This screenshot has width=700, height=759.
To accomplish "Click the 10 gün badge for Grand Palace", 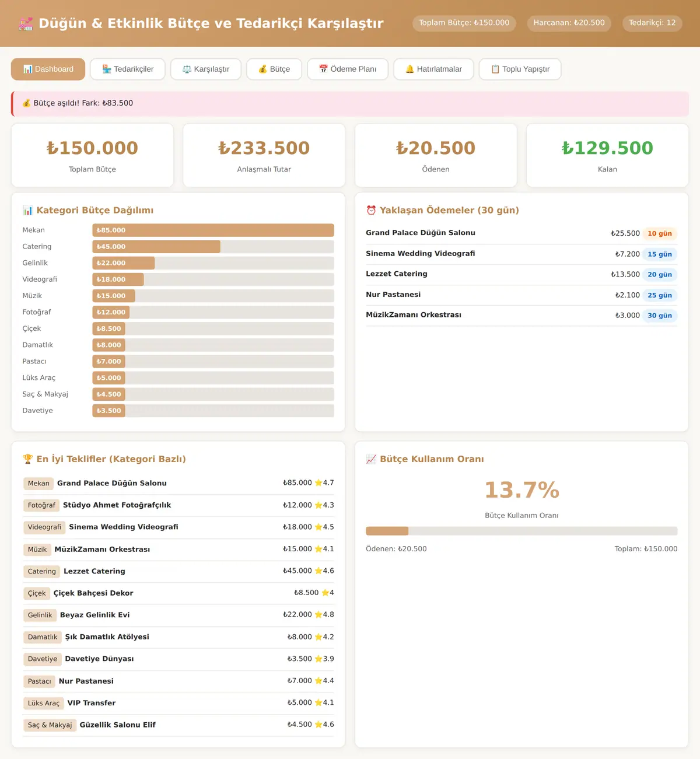I will (x=660, y=233).
